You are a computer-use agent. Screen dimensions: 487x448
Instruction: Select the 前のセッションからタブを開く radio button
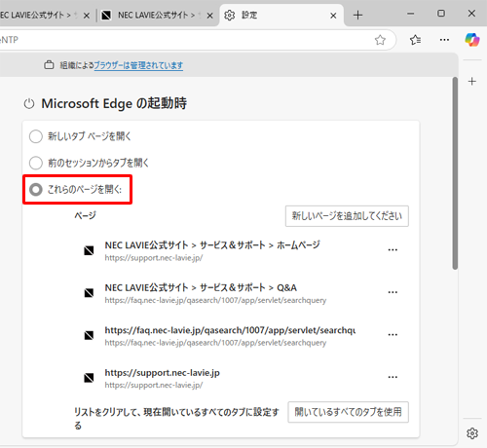36,163
